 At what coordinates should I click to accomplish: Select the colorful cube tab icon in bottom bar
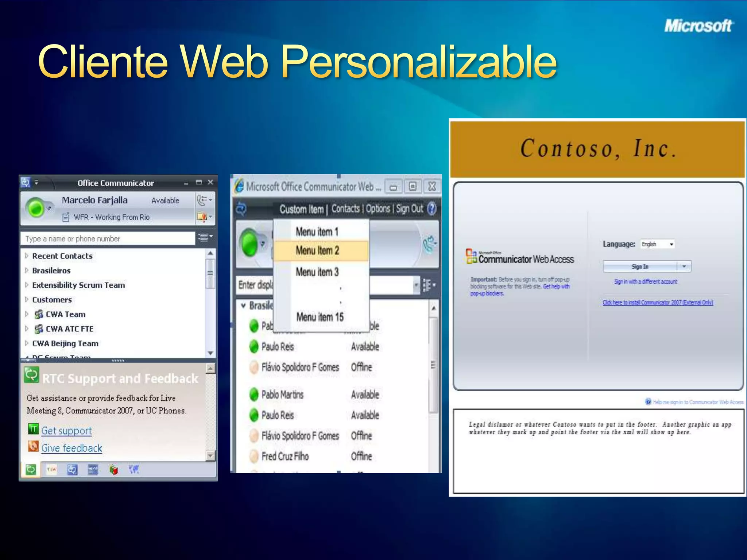coord(114,470)
